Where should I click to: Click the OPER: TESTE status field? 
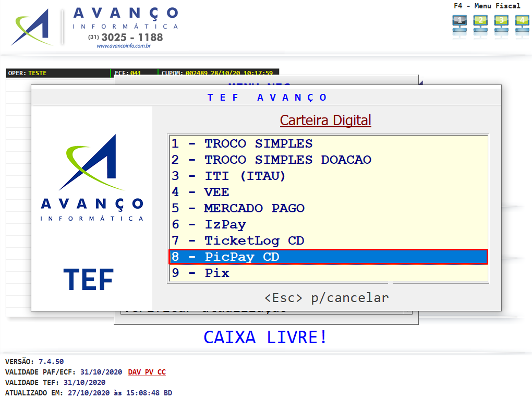[58, 73]
